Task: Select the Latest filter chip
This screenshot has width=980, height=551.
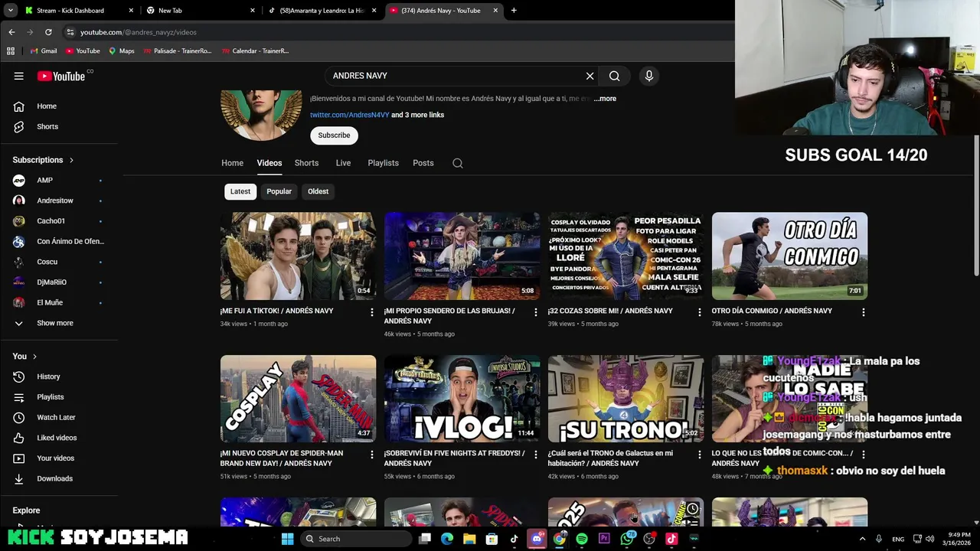Action: [x=240, y=191]
